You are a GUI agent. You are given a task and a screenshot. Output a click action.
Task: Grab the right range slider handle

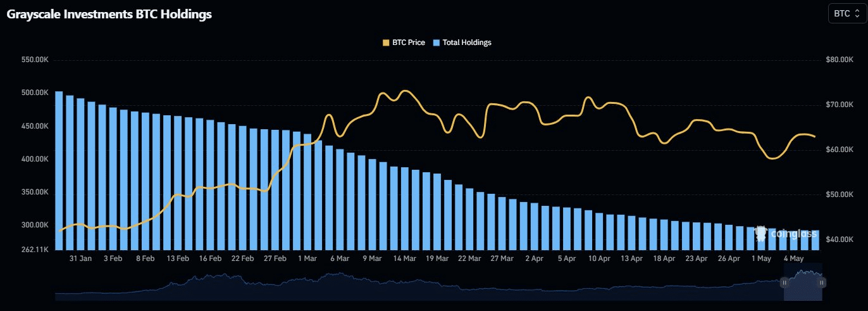822,282
